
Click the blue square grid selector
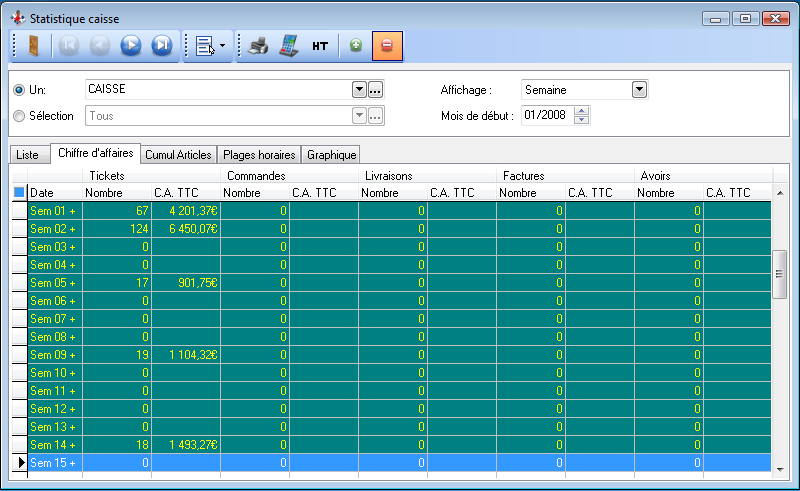19,192
